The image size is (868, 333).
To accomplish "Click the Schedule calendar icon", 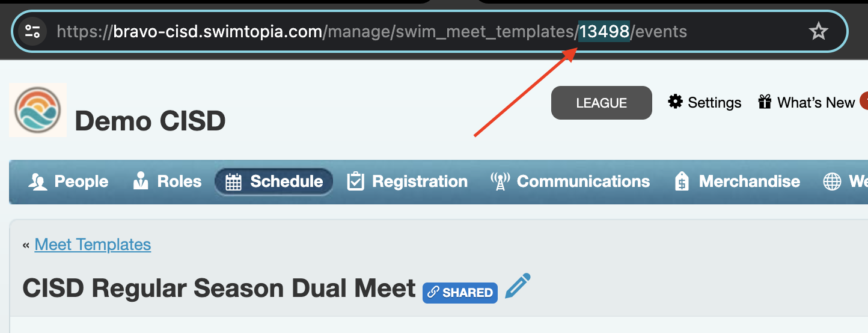I will pyautogui.click(x=233, y=182).
